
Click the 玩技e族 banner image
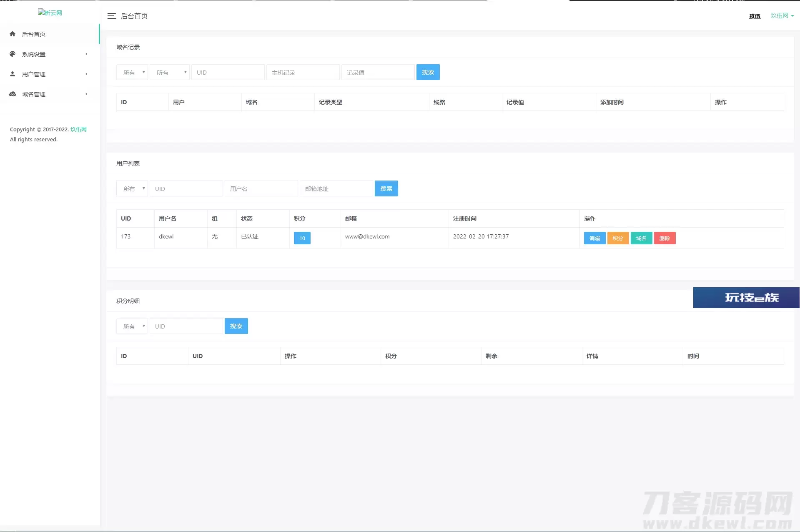tap(746, 298)
